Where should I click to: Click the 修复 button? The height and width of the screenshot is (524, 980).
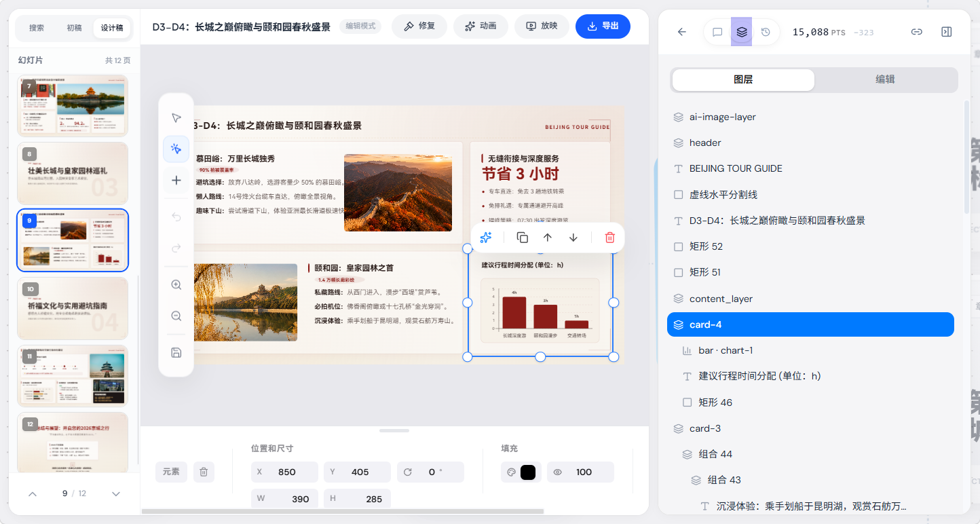coord(419,26)
